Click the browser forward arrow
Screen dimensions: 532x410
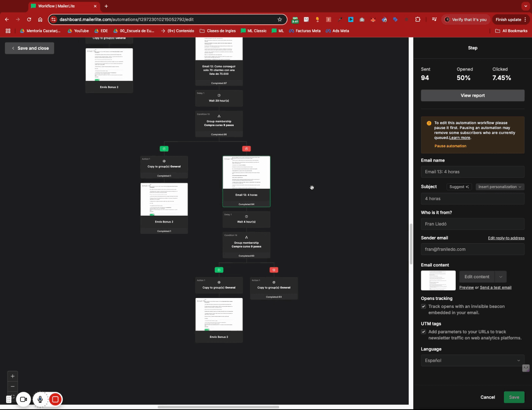(18, 19)
